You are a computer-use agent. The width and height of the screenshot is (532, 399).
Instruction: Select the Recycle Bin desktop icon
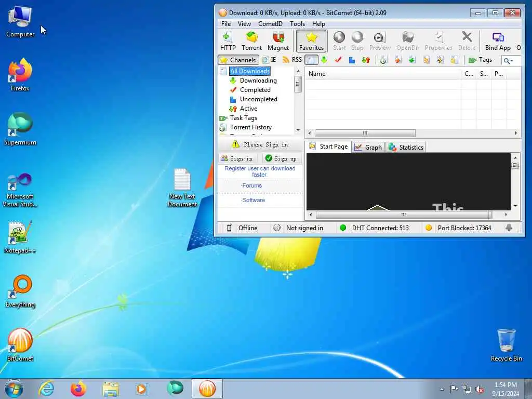pyautogui.click(x=506, y=345)
